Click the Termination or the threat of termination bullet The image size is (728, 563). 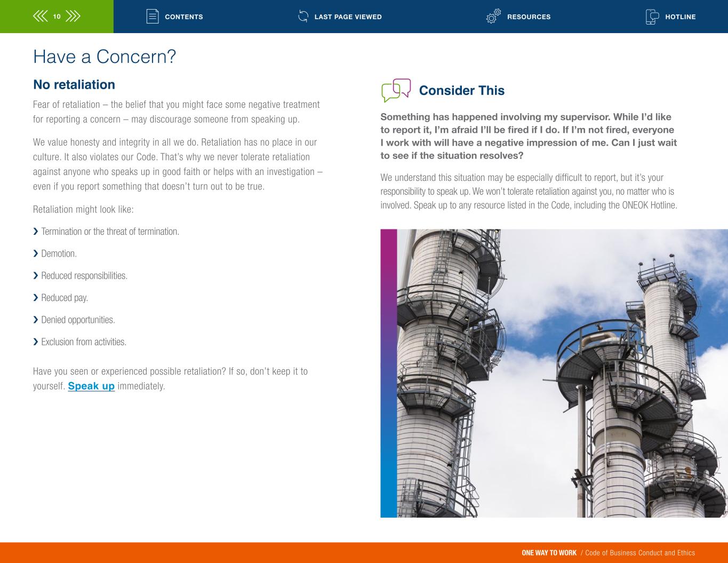pos(110,232)
